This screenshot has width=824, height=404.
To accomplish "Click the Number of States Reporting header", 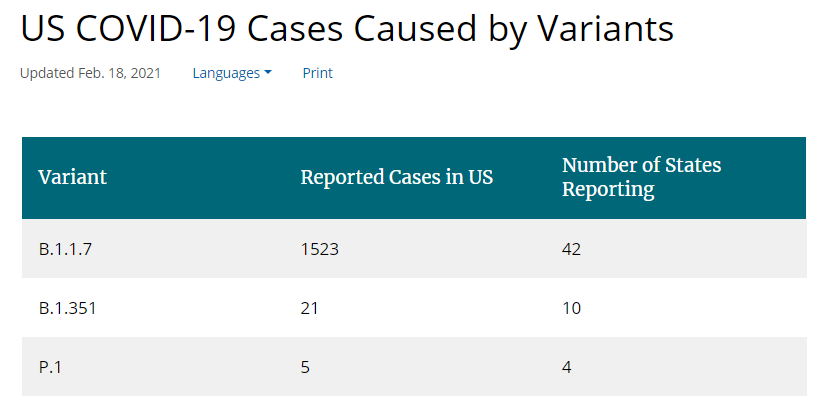I will [641, 177].
